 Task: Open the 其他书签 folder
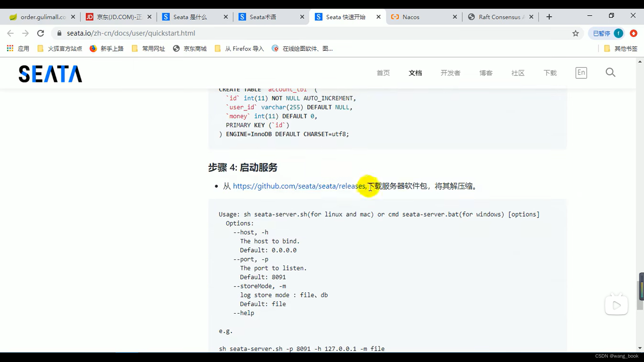(621, 49)
